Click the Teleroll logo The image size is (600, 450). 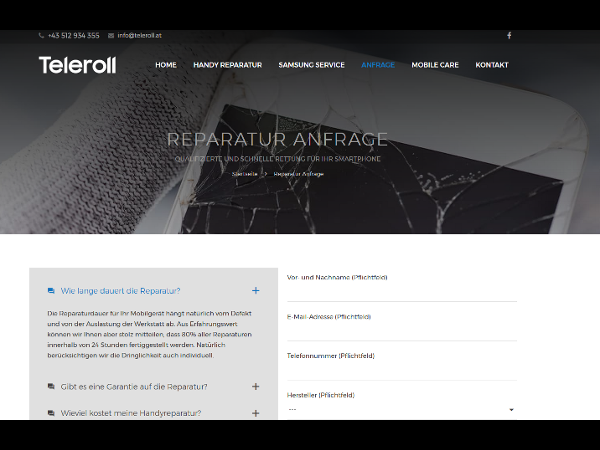click(x=78, y=65)
